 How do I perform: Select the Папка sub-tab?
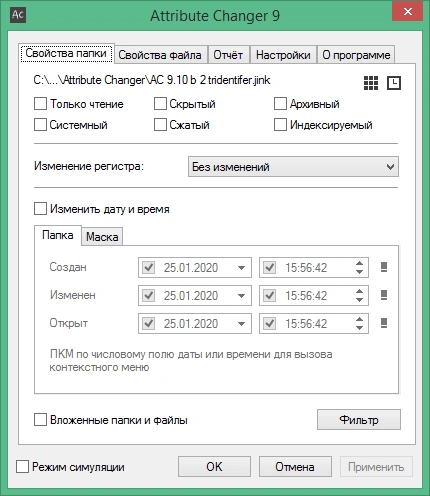(x=58, y=235)
